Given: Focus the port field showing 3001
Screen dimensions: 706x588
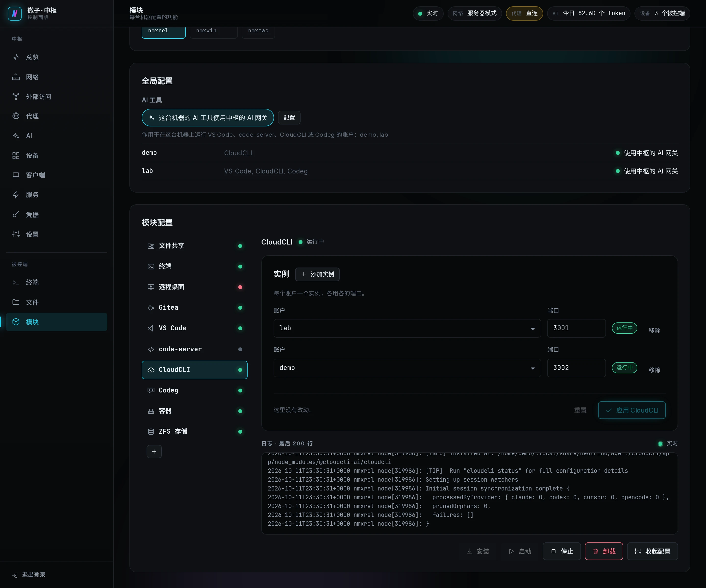Looking at the screenshot, I should click(576, 328).
